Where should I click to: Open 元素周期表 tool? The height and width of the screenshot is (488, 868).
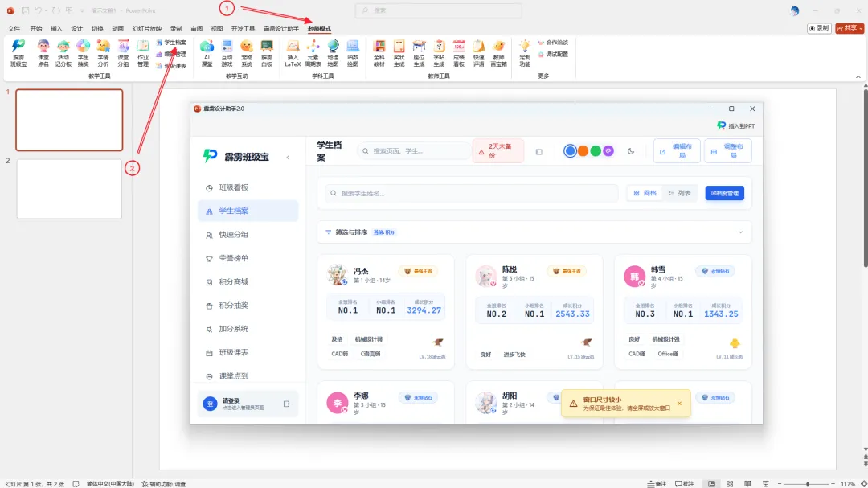pyautogui.click(x=313, y=53)
